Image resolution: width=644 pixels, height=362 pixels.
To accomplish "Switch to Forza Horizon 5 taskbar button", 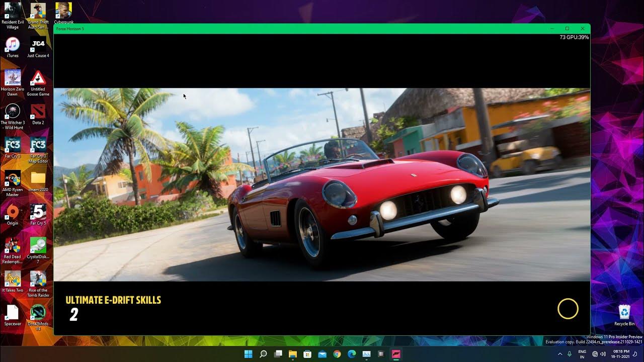I will pyautogui.click(x=396, y=354).
